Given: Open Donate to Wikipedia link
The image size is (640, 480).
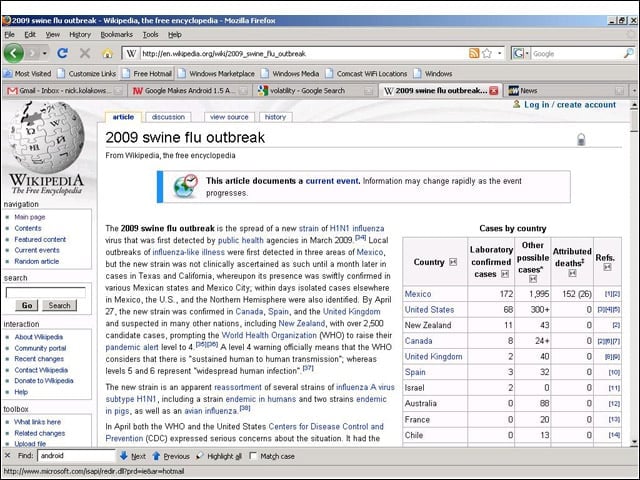Looking at the screenshot, I should 44,380.
